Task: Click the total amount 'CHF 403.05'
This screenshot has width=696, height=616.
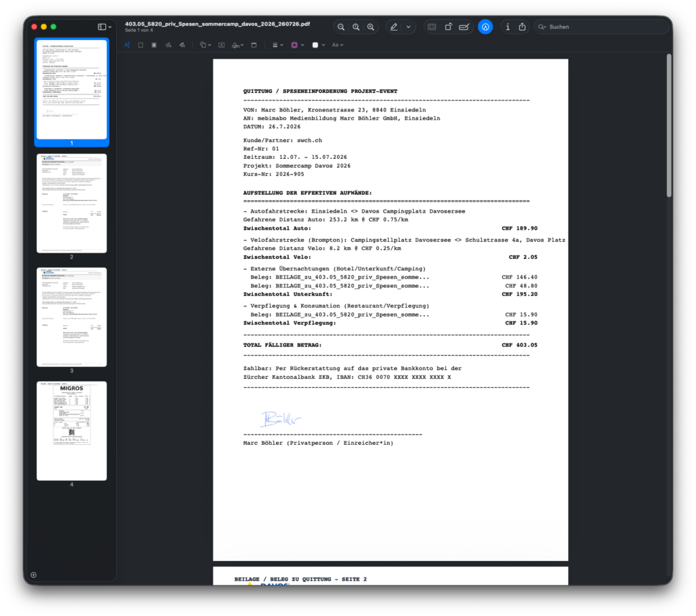Action: [519, 345]
